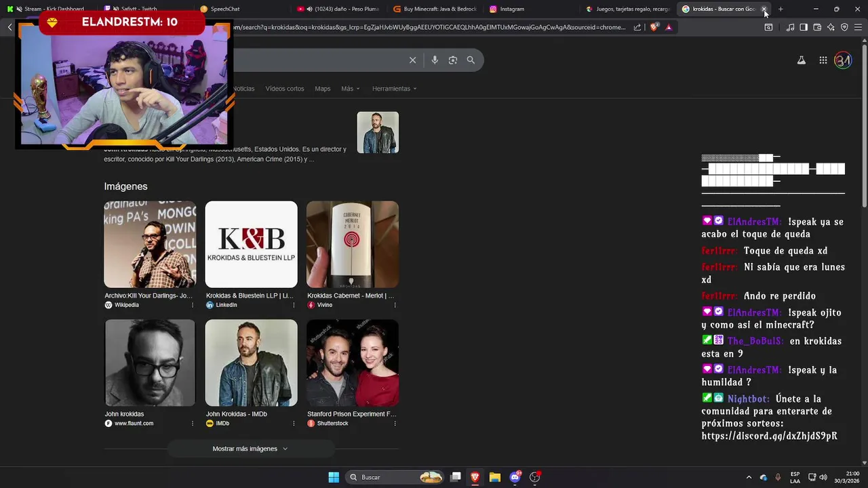Open options for LinkedIn image result
The image size is (868, 488).
pyautogui.click(x=294, y=305)
